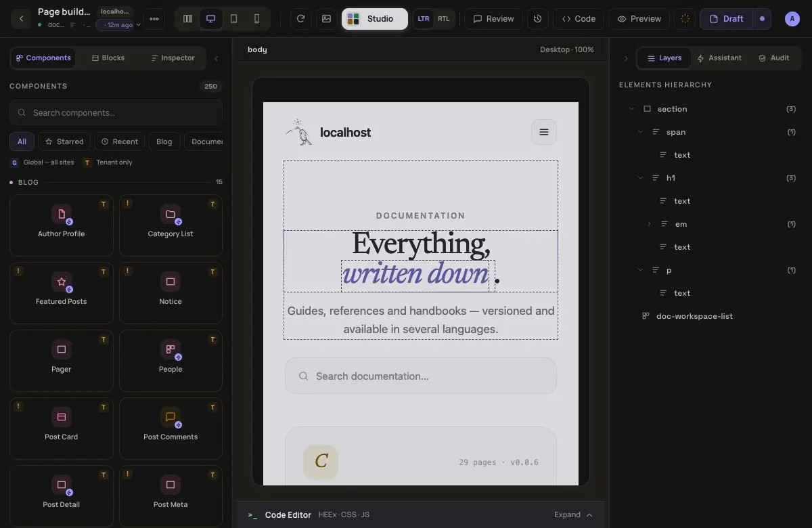Open the Code view button
The image size is (812, 528).
coord(579,19)
